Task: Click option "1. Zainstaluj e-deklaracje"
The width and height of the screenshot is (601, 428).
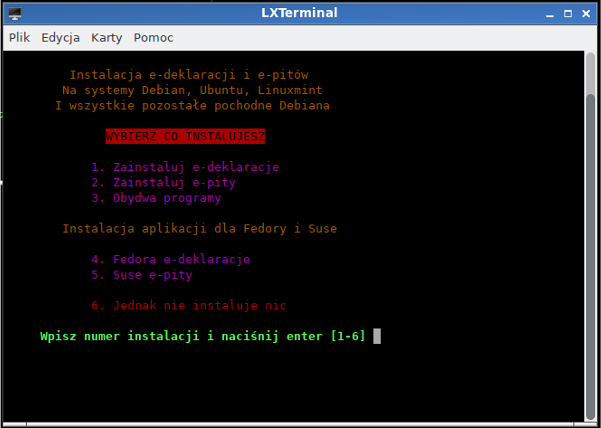Action: click(x=185, y=167)
